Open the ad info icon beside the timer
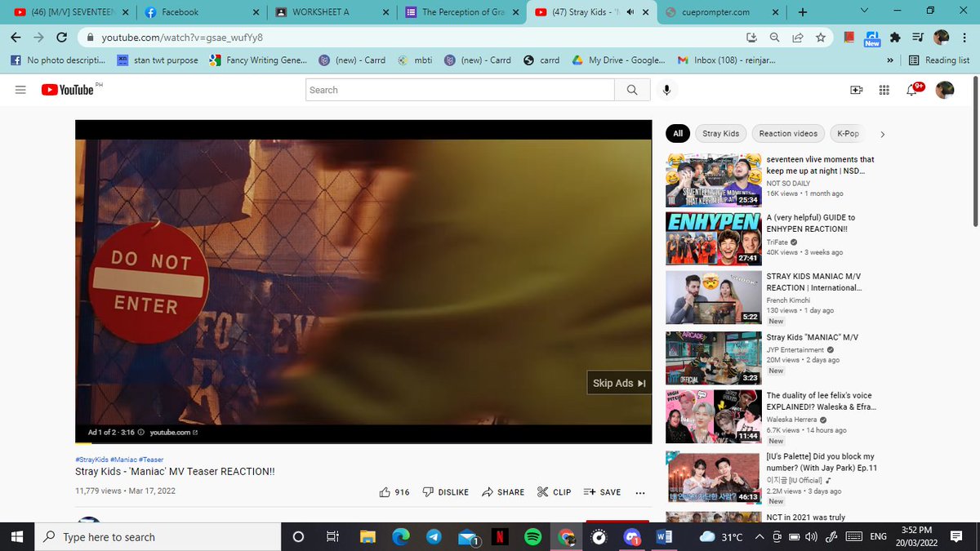Viewport: 980px width, 551px height. 141,432
